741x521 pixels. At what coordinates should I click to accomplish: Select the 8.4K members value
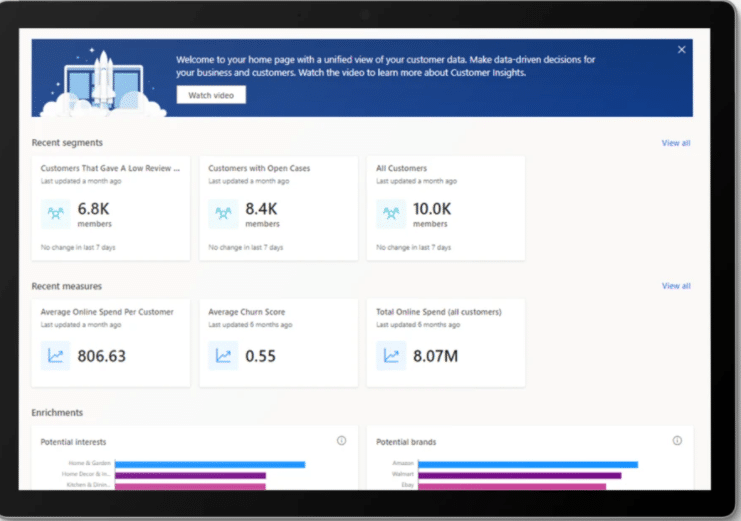[x=261, y=209]
